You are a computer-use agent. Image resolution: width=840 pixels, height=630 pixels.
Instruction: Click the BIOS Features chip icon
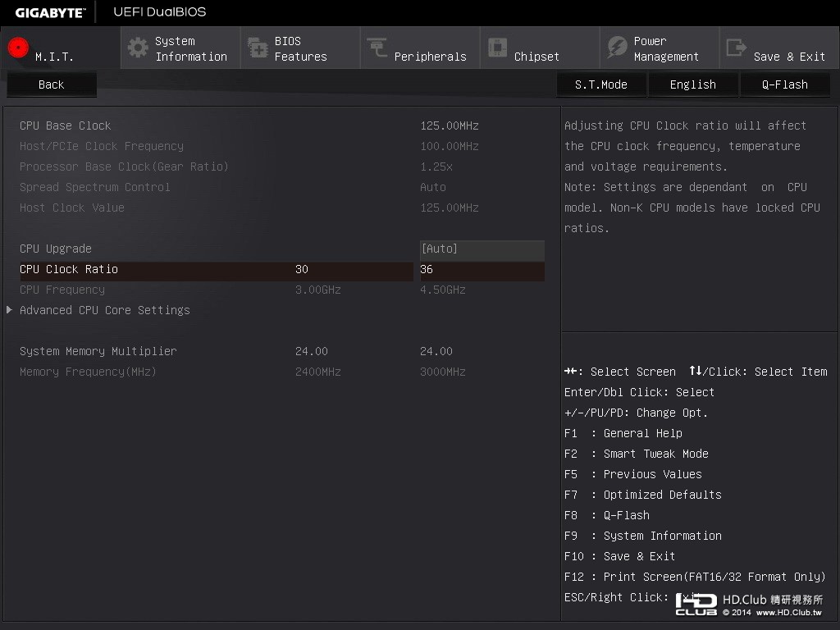258,48
